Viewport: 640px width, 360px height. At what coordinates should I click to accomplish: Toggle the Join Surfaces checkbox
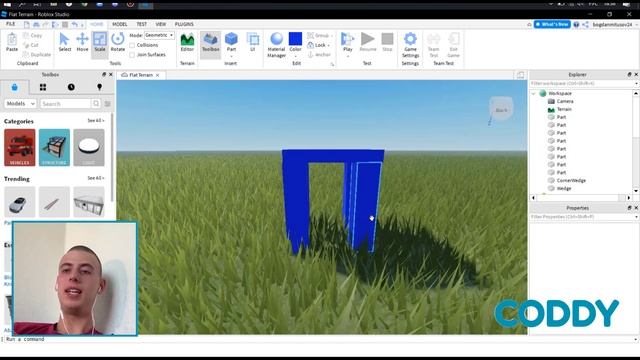click(132, 54)
